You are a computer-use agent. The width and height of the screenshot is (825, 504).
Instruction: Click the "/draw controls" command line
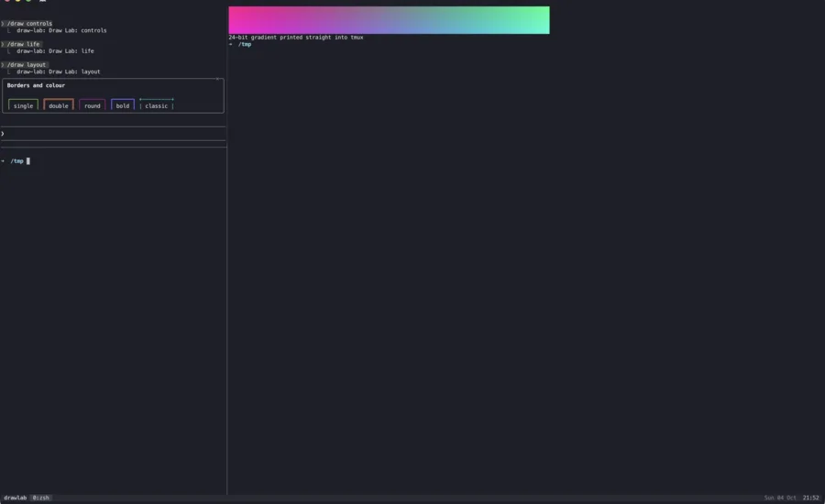tap(27, 23)
